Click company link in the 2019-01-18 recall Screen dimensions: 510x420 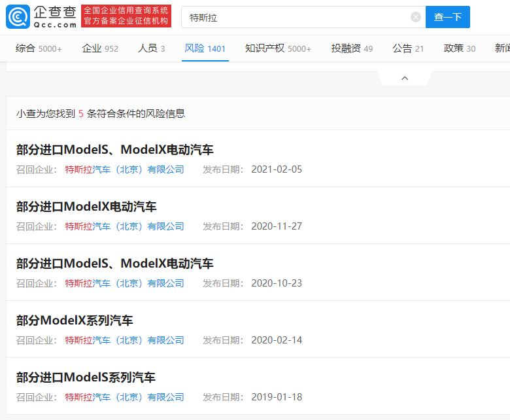point(124,397)
